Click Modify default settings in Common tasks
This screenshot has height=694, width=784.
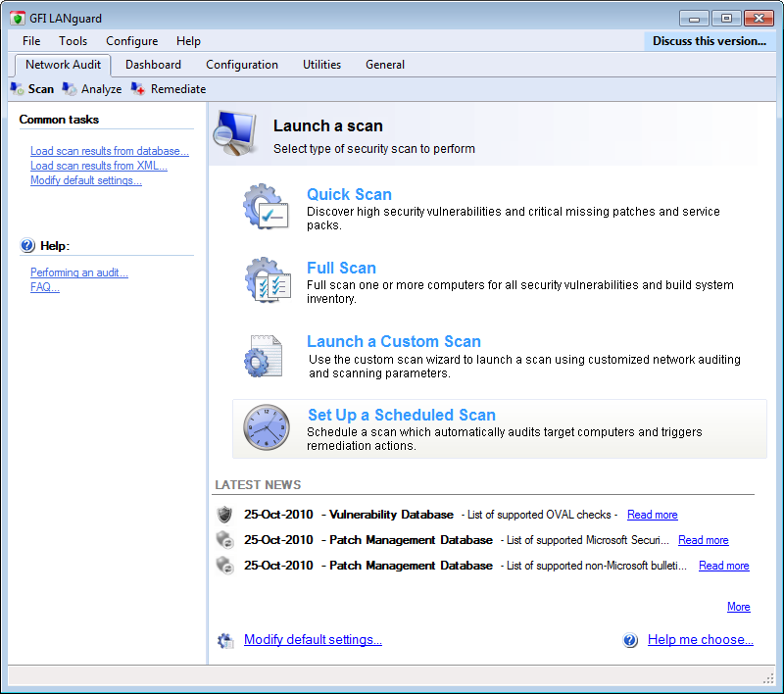[86, 180]
